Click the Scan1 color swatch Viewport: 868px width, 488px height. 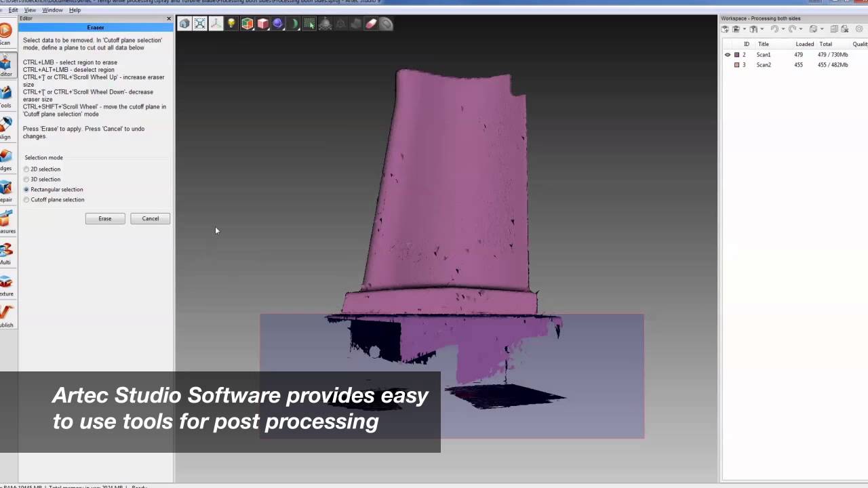pos(737,55)
